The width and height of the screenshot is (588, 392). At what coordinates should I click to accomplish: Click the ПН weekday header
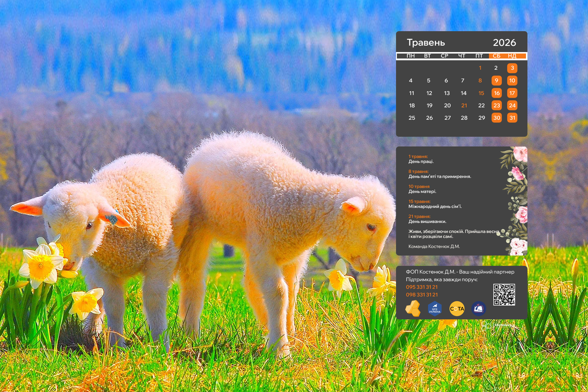coord(410,56)
